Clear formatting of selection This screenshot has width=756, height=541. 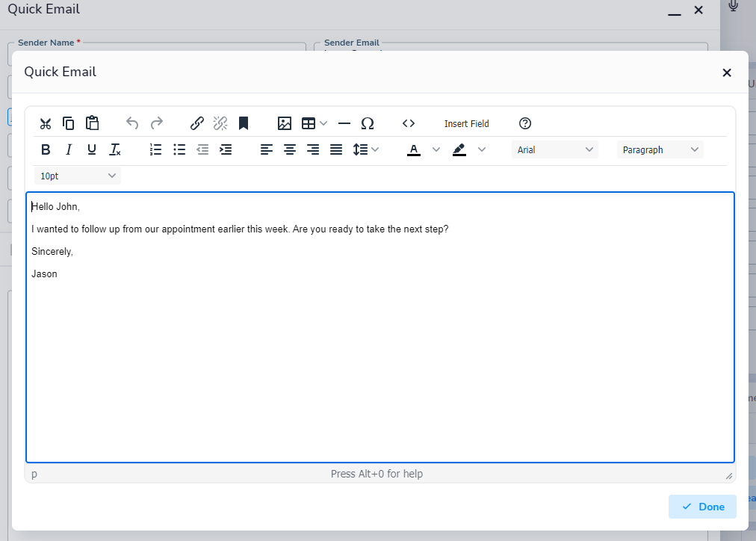click(x=115, y=150)
